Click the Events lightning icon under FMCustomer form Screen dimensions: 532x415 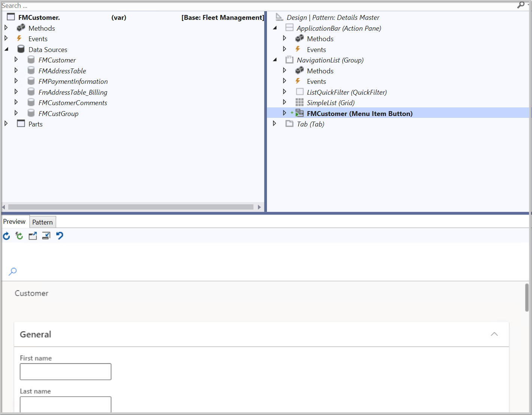19,39
